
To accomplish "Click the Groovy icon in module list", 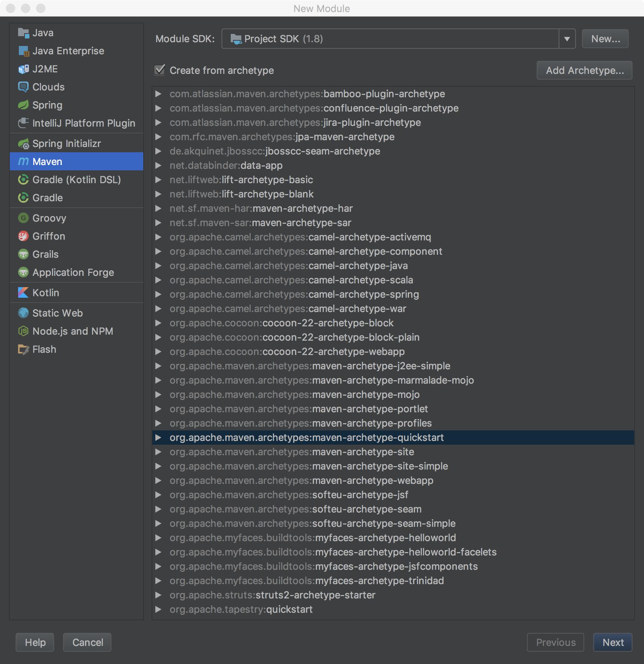I will pos(23,218).
